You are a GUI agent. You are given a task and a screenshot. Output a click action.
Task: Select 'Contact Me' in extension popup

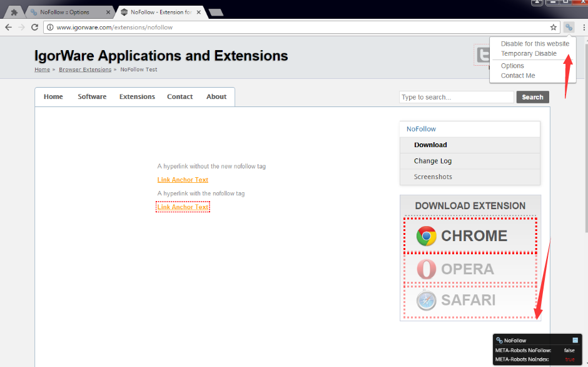[518, 76]
